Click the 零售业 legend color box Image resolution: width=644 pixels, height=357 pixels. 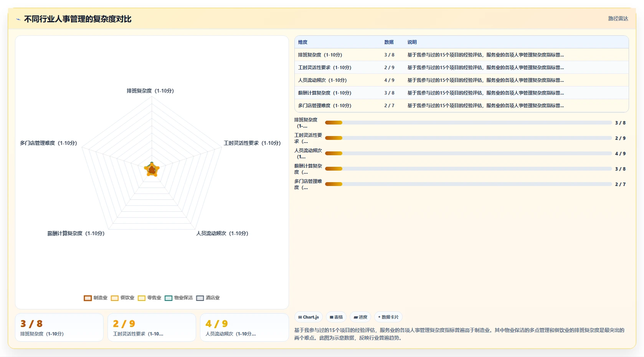(142, 298)
